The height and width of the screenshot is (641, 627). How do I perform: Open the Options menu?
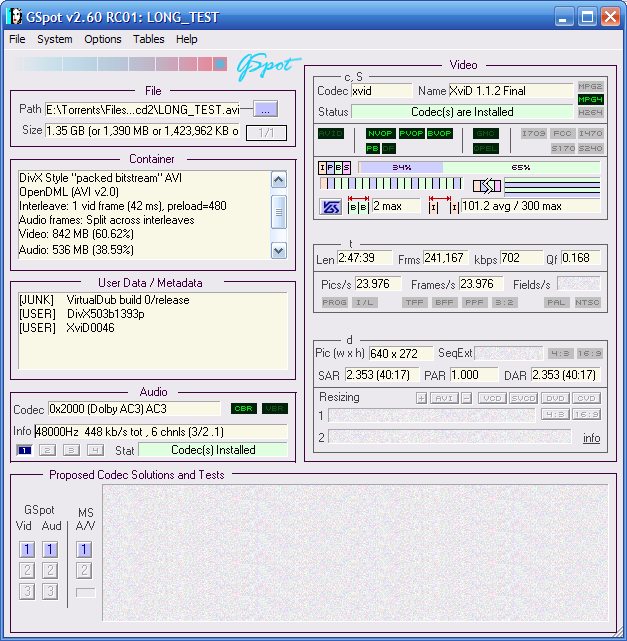[x=103, y=39]
